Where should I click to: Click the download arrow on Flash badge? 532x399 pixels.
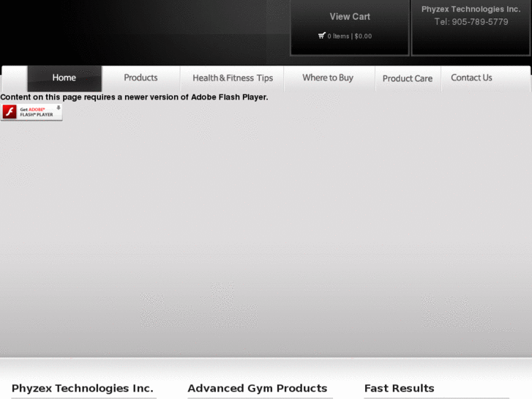[x=59, y=108]
